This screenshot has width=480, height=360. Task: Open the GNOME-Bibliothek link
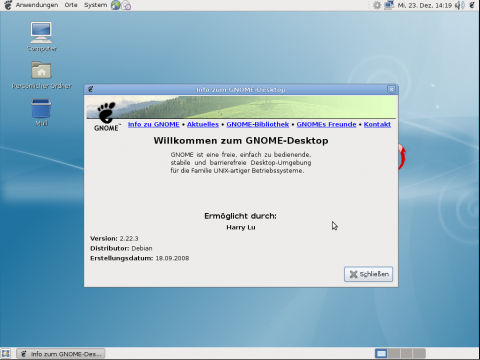point(258,124)
